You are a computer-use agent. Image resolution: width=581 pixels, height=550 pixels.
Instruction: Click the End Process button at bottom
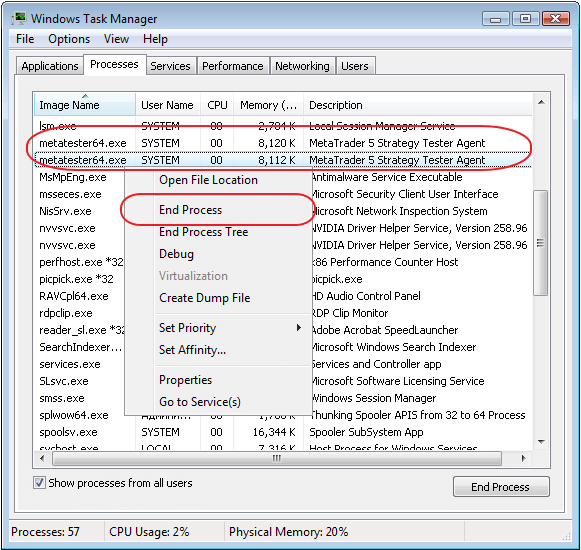(501, 487)
